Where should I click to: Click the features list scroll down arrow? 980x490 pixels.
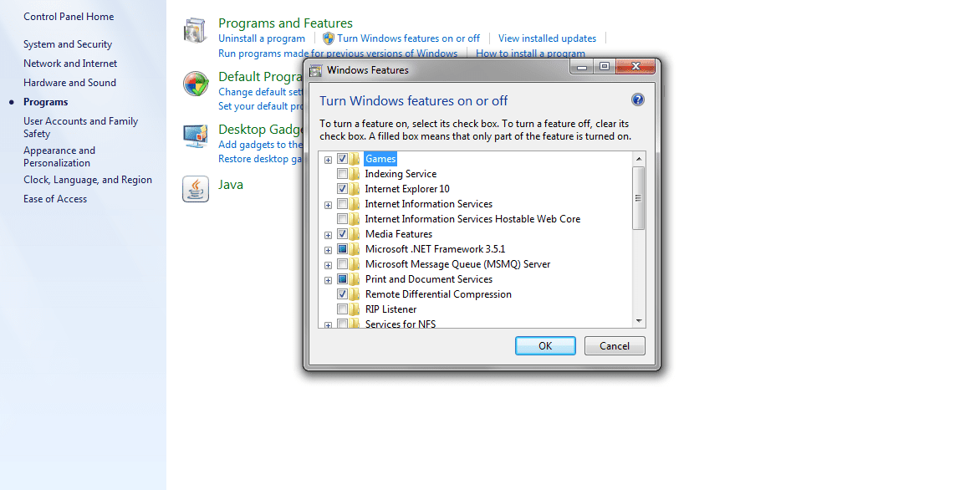tap(639, 320)
